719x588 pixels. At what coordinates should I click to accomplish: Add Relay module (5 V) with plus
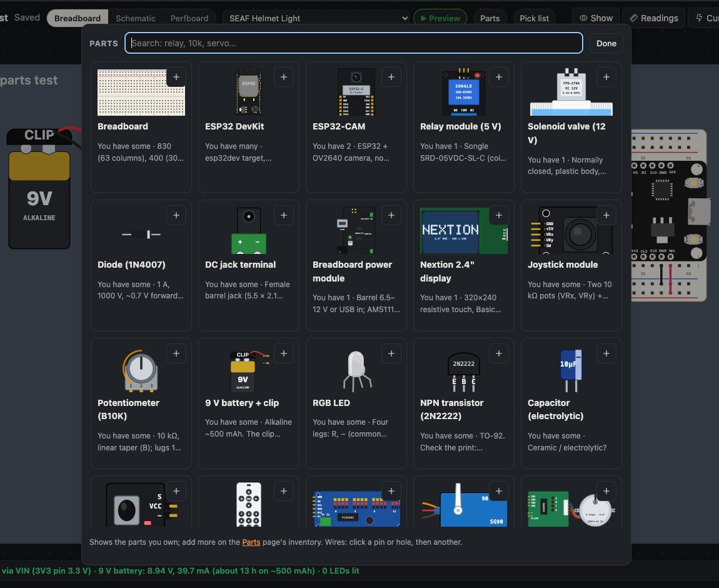pyautogui.click(x=499, y=77)
